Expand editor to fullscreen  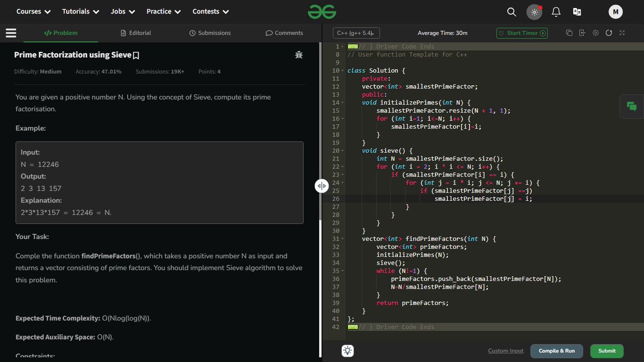[x=622, y=33]
